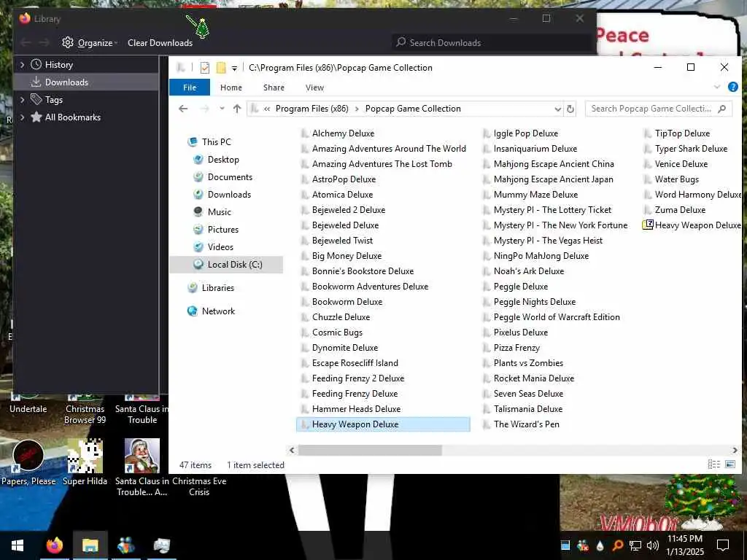Screen dimensions: 747x560
Task: Select the Plants vs Zombies folder
Action: [x=528, y=363]
